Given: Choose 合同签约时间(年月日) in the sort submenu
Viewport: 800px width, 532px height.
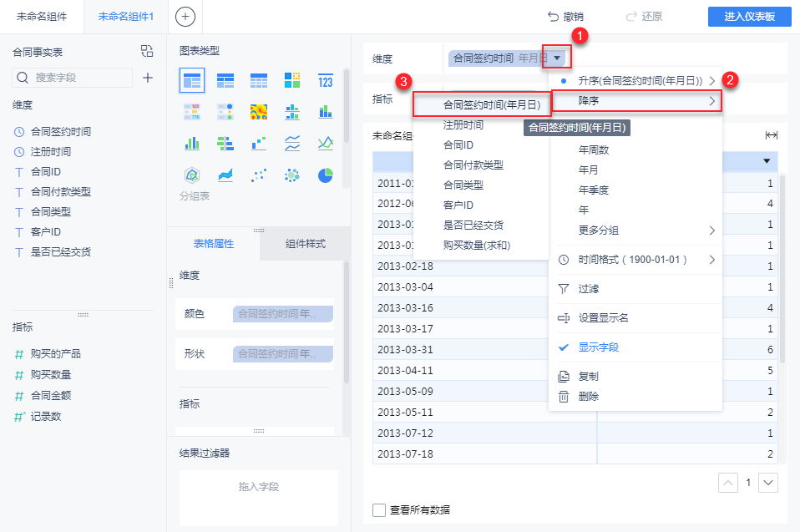Looking at the screenshot, I should [x=482, y=104].
